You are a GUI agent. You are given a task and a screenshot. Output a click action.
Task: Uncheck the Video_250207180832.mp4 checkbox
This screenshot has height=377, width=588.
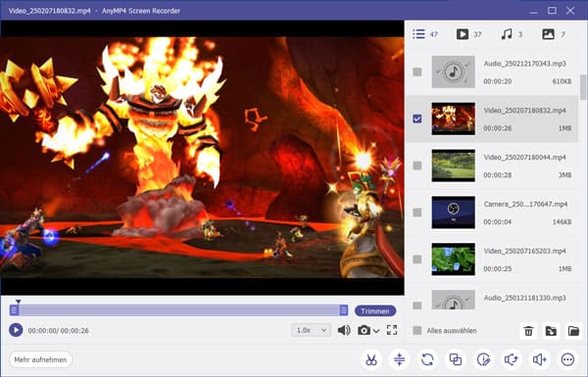pyautogui.click(x=417, y=118)
